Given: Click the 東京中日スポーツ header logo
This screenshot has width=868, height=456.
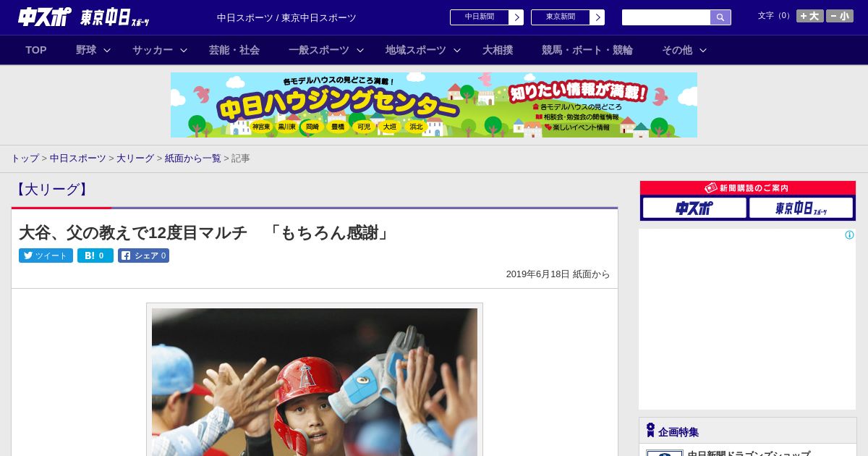Looking at the screenshot, I should coord(114,17).
